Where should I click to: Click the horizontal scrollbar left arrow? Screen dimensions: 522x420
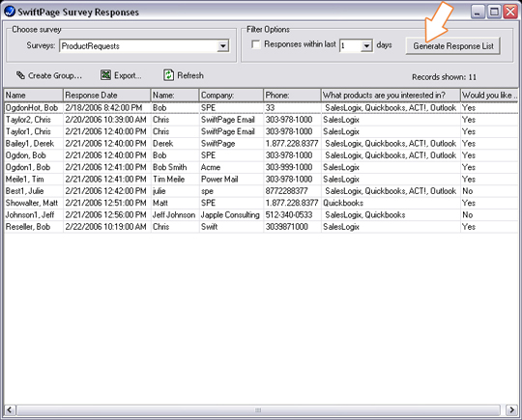click(x=10, y=410)
